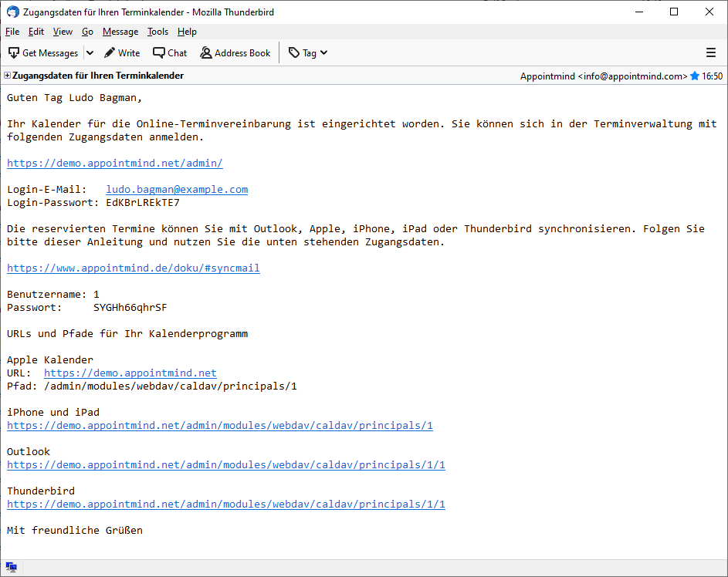Open the Message menu

coord(120,32)
